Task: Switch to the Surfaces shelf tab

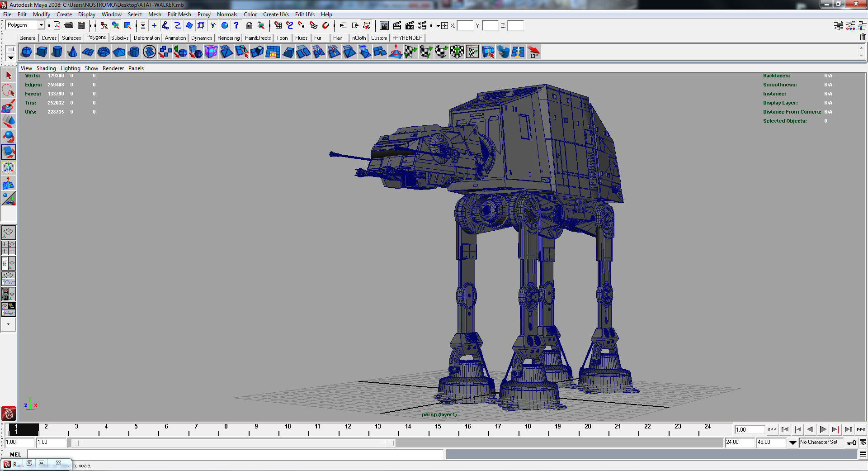Action: [x=71, y=38]
